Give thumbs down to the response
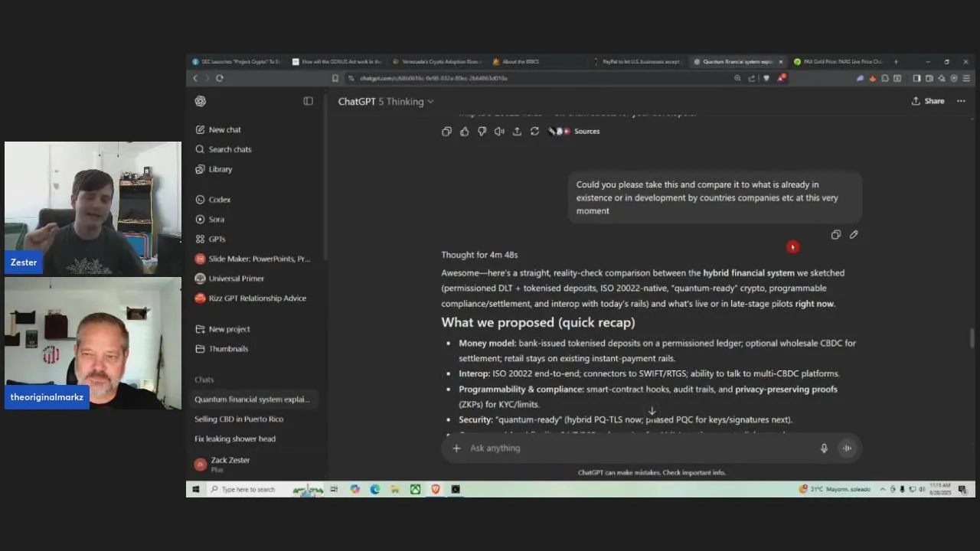 482,132
